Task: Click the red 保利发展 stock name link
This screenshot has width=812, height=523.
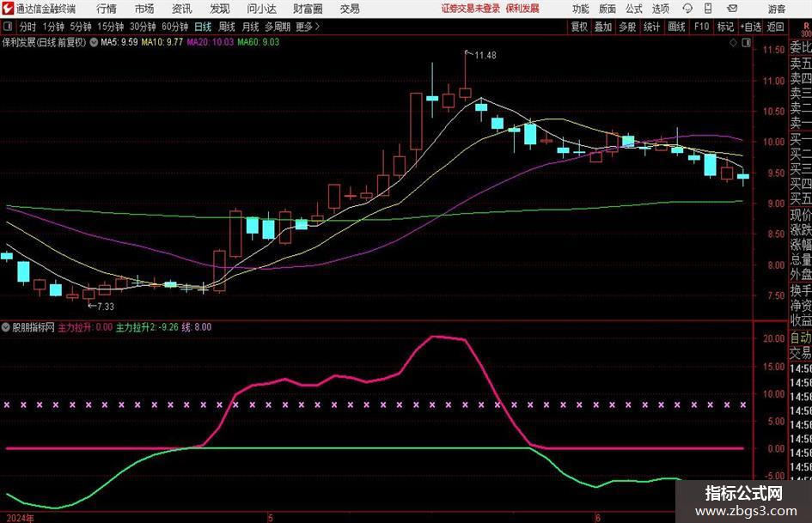Action: (x=522, y=9)
